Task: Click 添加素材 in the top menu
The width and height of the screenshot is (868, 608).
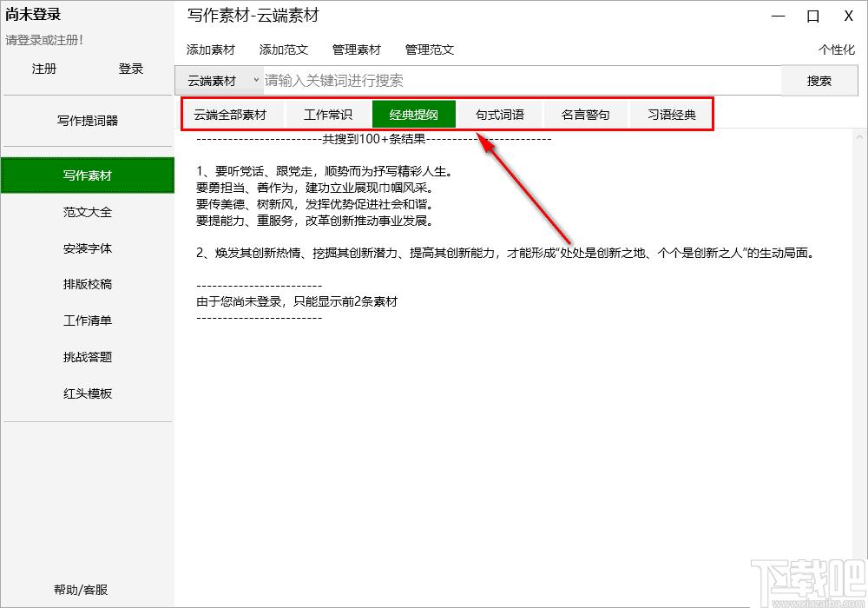Action: (x=211, y=50)
